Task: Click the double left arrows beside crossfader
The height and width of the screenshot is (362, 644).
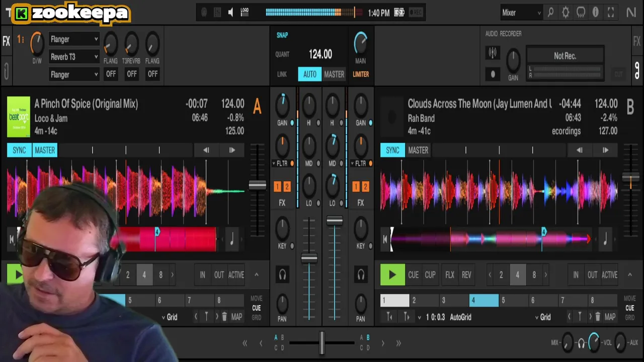Action: coord(245,343)
